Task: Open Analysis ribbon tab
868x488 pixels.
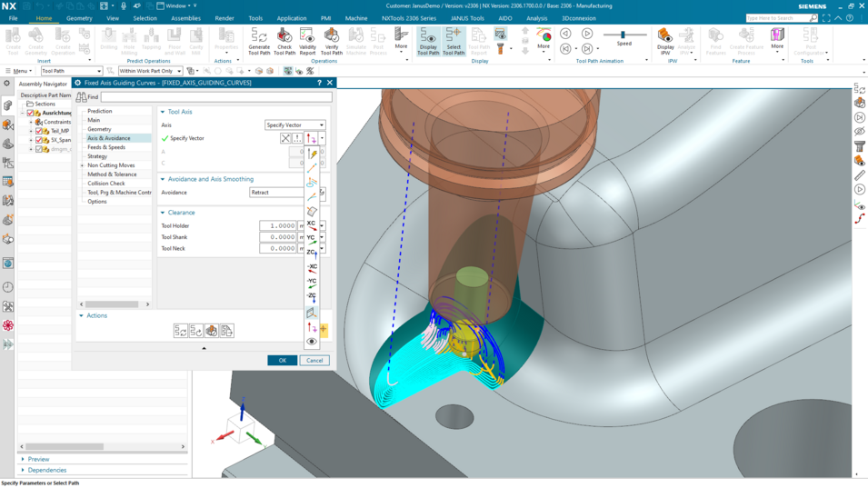Action: pos(536,18)
